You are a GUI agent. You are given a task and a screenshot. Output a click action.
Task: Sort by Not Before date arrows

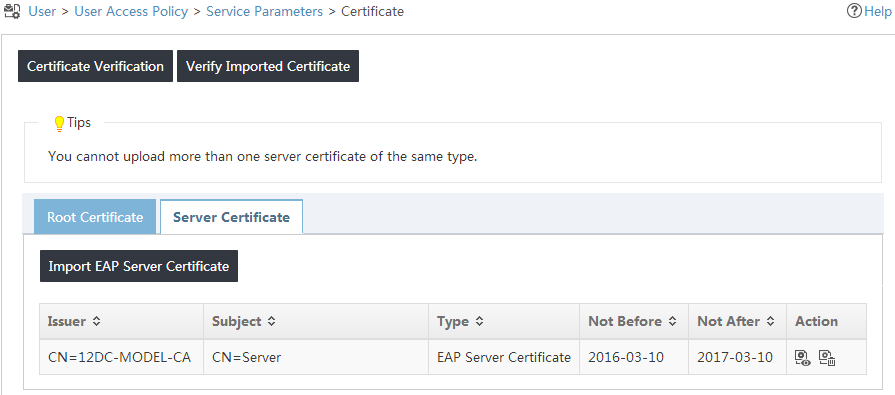(x=672, y=321)
